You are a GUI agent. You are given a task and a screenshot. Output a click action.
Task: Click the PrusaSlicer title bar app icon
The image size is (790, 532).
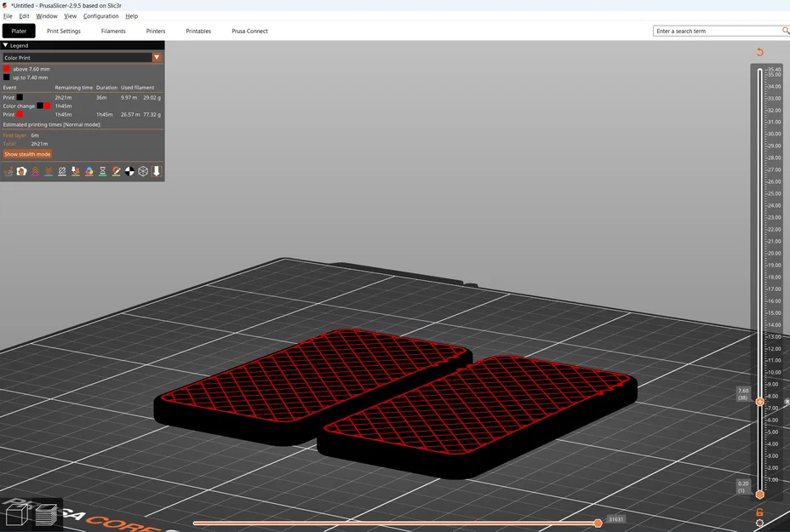point(4,5)
